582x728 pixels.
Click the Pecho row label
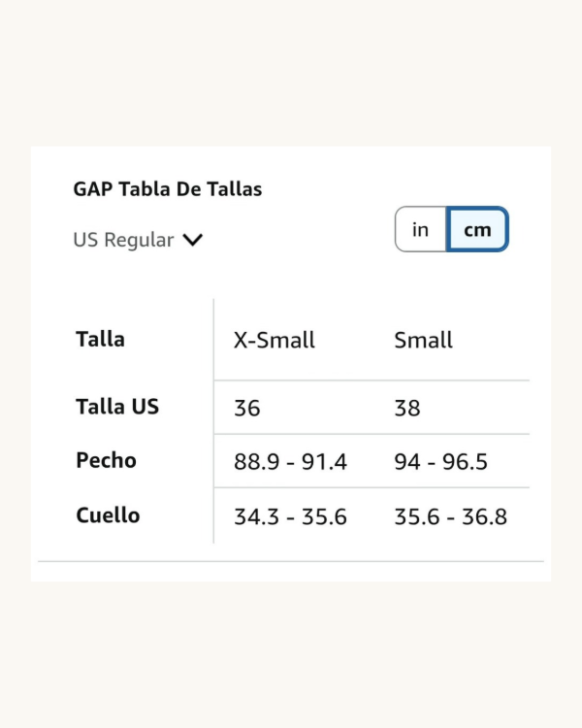[106, 460]
